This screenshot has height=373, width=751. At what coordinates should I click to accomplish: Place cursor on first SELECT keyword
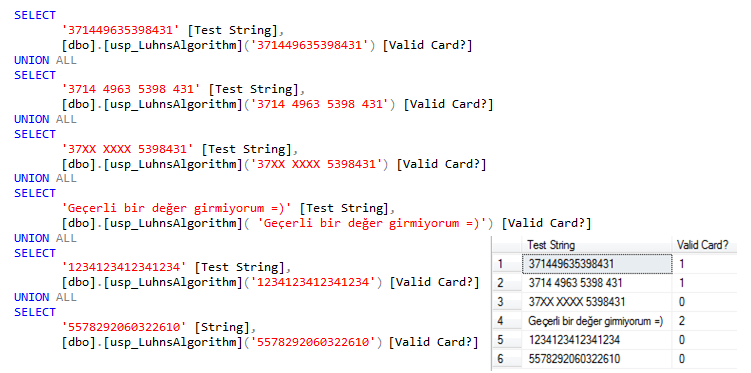[35, 15]
